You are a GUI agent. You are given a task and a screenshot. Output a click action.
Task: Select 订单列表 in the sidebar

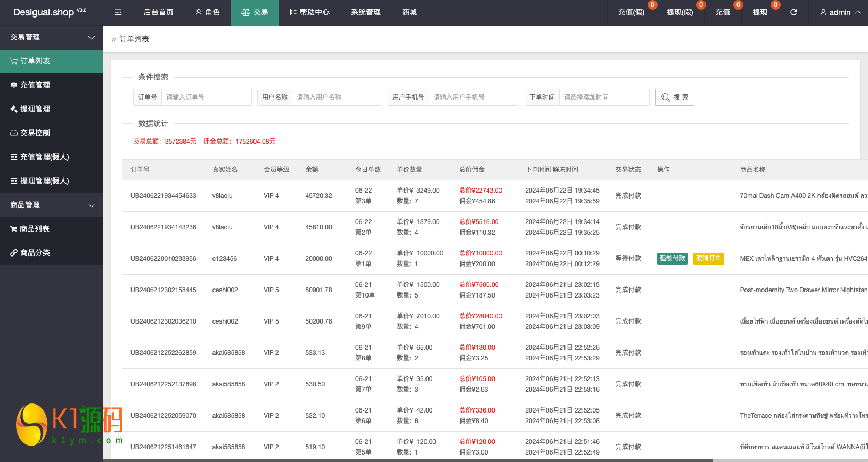point(52,61)
